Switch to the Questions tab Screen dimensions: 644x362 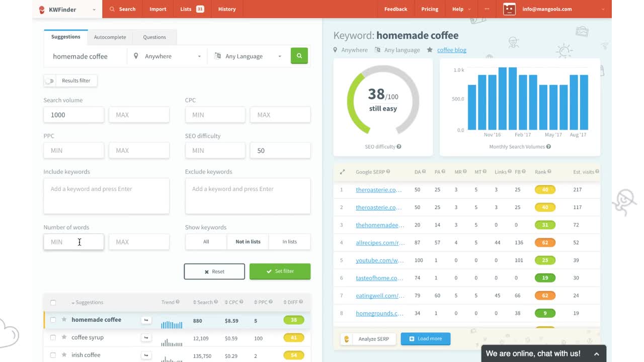[154, 37]
